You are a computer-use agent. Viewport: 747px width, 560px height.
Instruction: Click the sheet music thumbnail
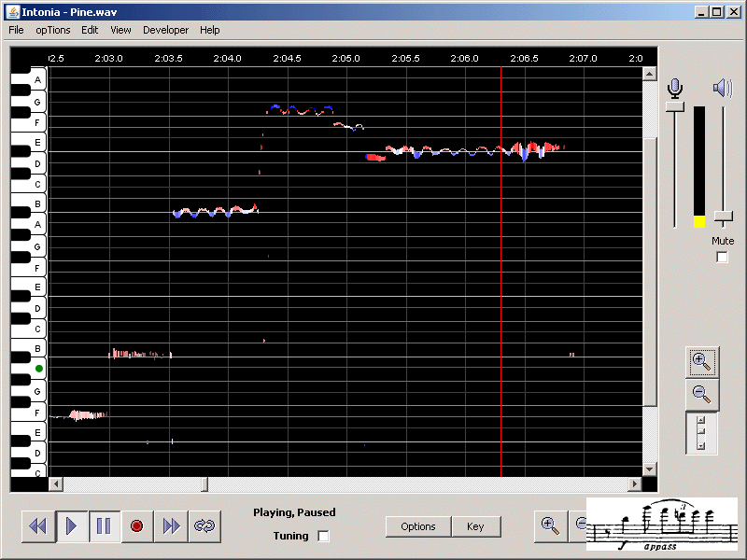click(662, 525)
